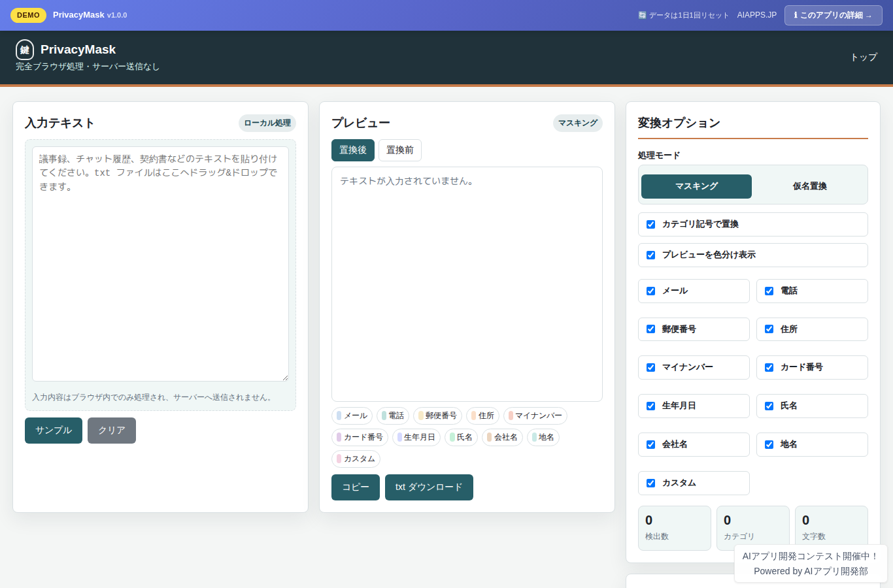
Task: Click the ローカル処理 badge
Action: tap(267, 123)
